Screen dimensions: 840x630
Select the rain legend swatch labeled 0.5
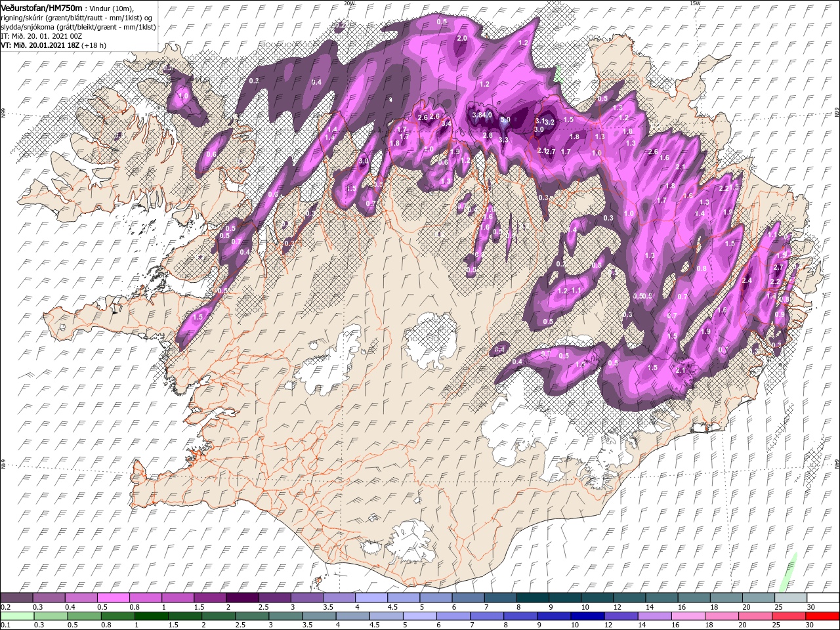[85, 616]
